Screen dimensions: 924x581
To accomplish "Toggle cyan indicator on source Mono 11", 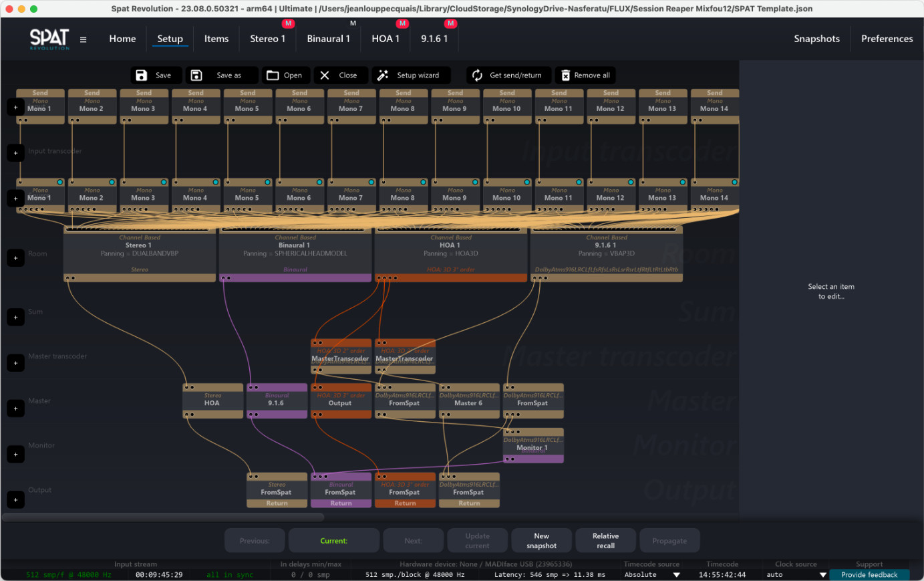I will coord(579,182).
